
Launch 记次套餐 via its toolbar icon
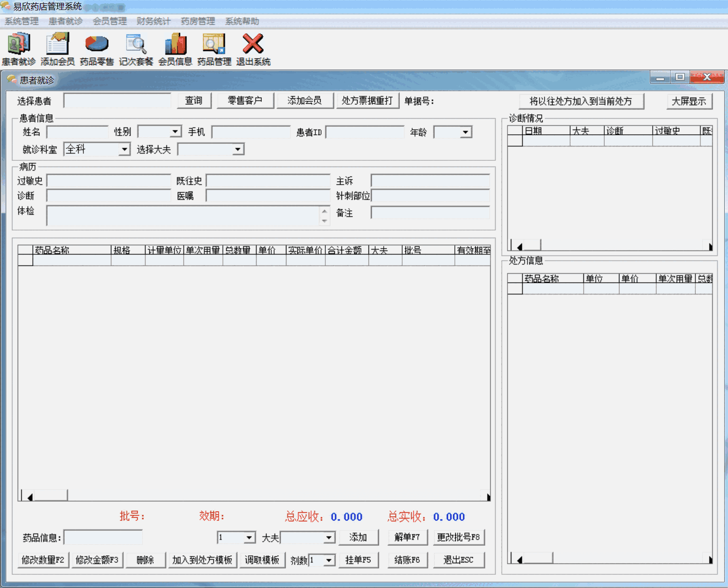click(136, 47)
